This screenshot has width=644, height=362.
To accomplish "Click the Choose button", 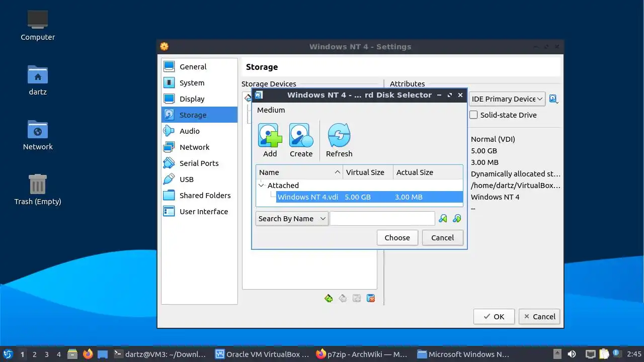I will pyautogui.click(x=397, y=238).
